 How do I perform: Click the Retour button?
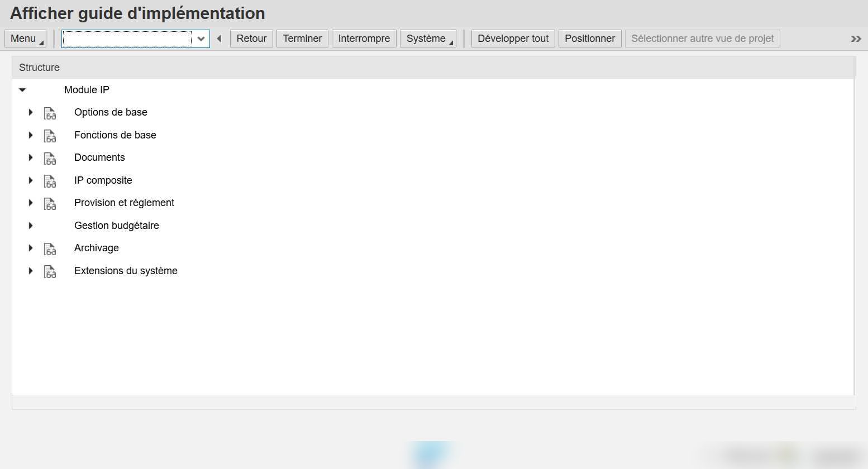click(x=251, y=39)
